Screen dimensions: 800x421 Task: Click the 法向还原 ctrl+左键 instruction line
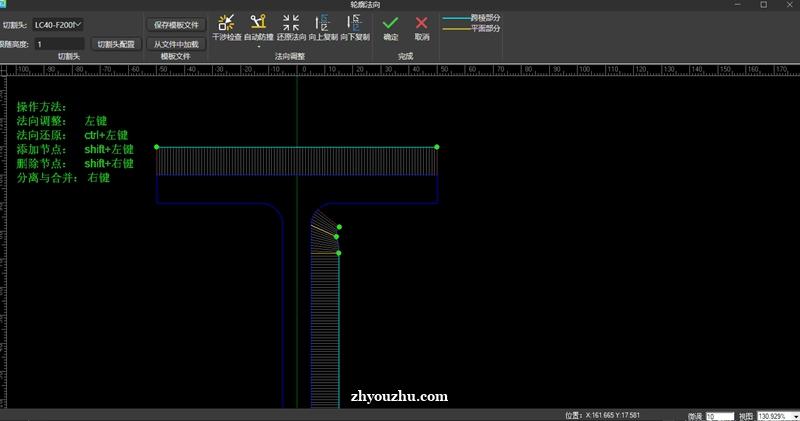(72, 135)
